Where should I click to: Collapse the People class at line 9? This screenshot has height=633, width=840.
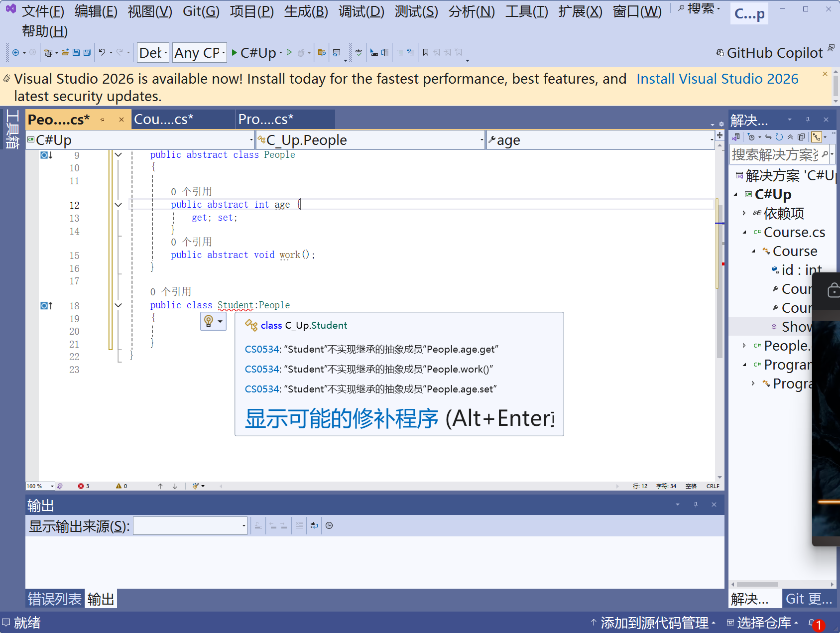tap(119, 155)
